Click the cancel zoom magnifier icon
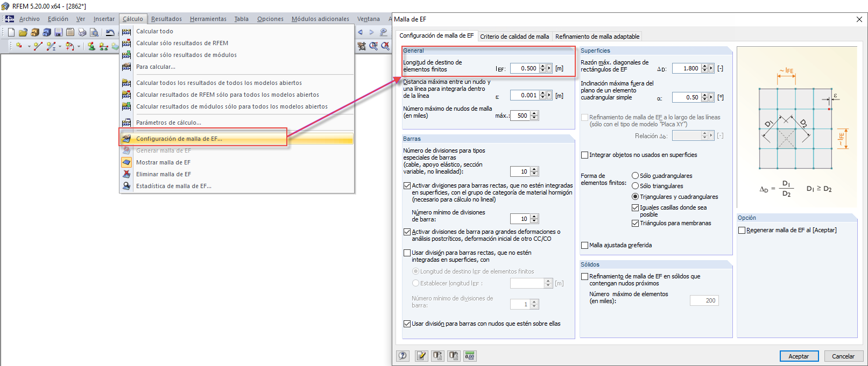 tap(385, 46)
